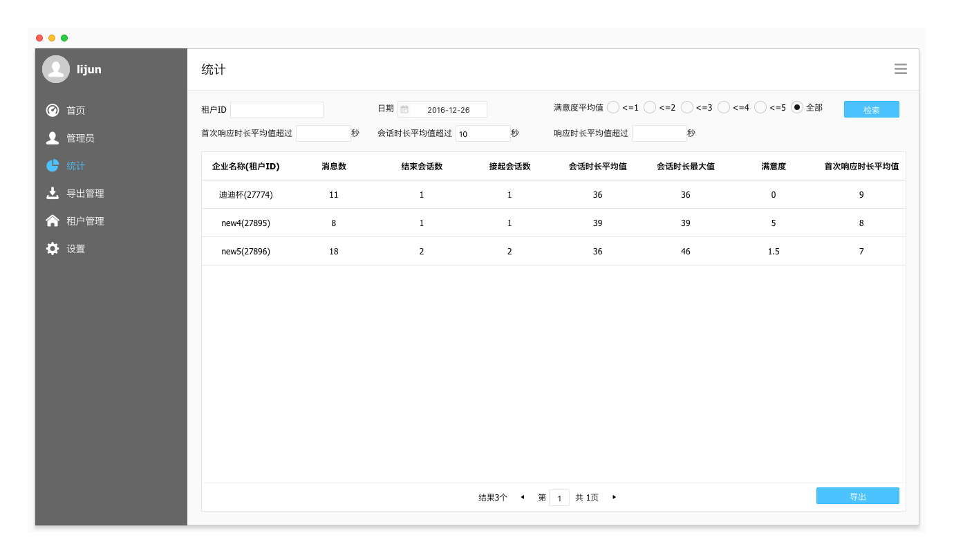
Task: Click satisfaction value 1.5
Action: [x=774, y=252]
